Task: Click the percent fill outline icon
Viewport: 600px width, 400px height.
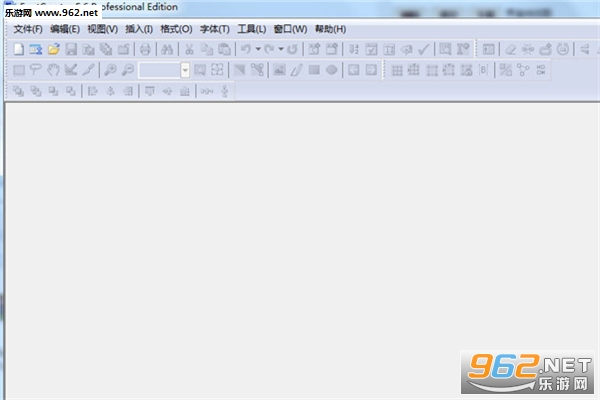Action: (505, 70)
